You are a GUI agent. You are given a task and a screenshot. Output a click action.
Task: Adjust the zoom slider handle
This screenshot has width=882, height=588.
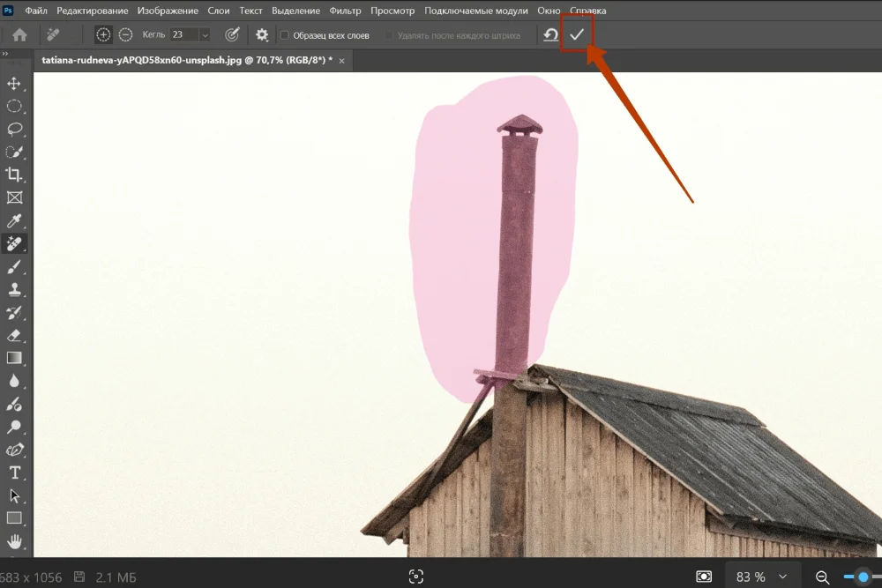click(863, 577)
